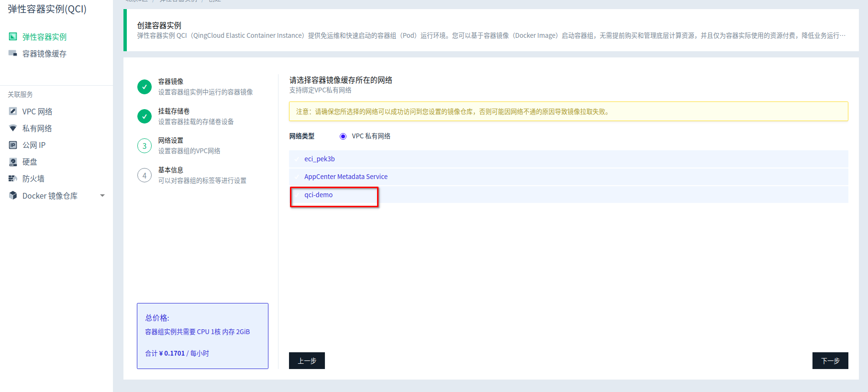Click the VPC 网络 icon
The width and height of the screenshot is (868, 392).
[13, 111]
